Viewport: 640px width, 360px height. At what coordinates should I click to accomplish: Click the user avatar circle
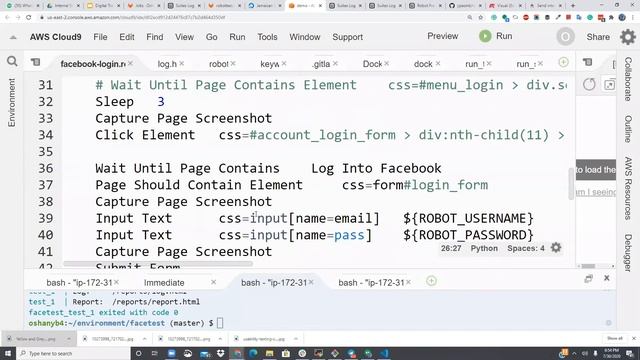[565, 37]
